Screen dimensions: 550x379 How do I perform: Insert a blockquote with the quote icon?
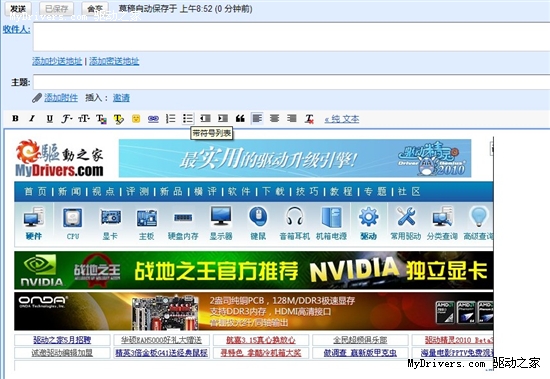[x=240, y=119]
